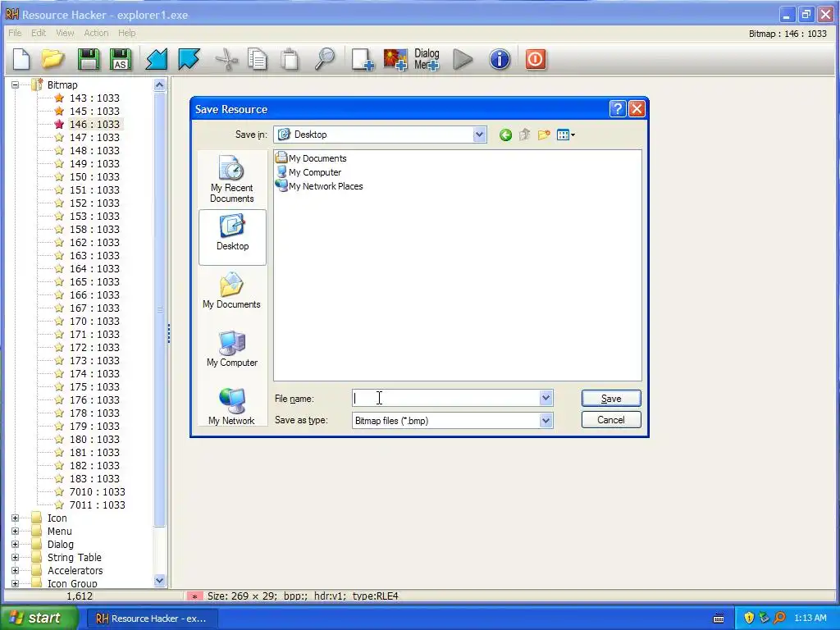Click the Cancel button
Screen dimensions: 840x630
pos(611,420)
